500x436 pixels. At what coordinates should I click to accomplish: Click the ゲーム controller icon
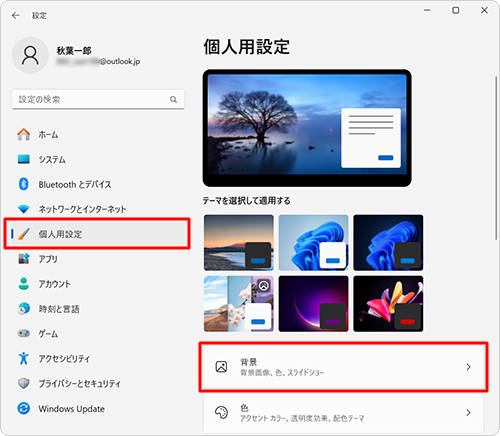point(24,333)
